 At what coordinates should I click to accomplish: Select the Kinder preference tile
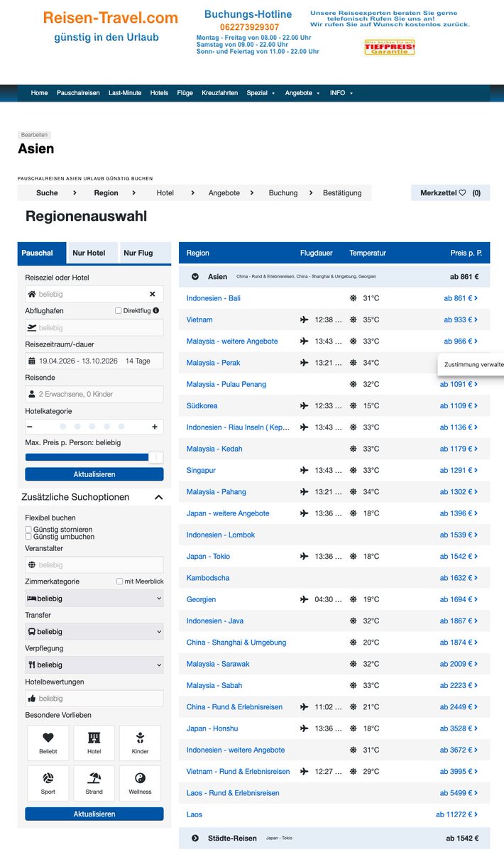click(141, 743)
